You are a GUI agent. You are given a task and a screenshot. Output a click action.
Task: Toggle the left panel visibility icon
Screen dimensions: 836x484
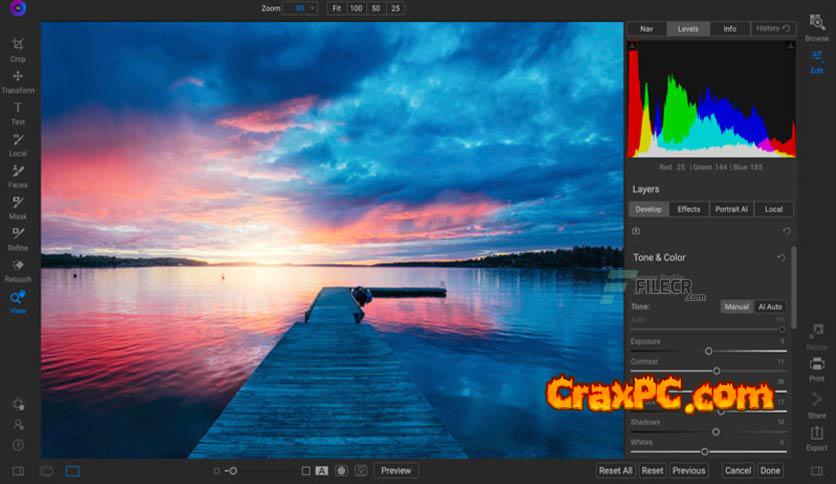(x=18, y=470)
